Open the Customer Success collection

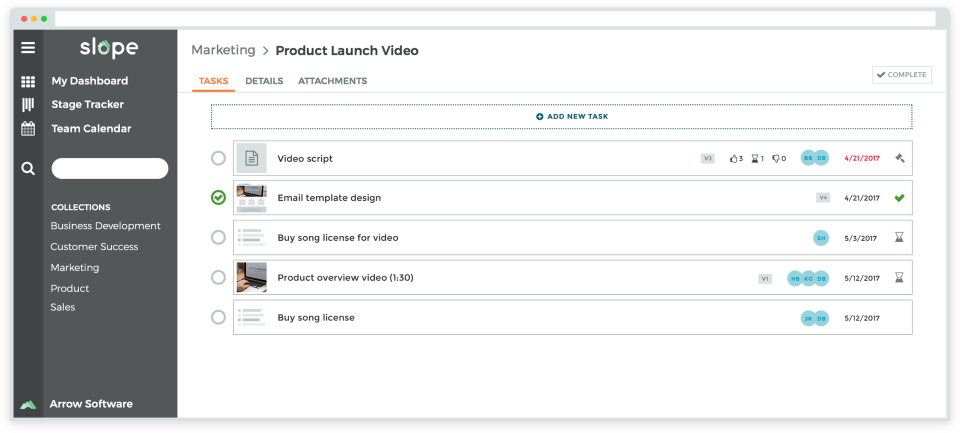[x=94, y=247]
